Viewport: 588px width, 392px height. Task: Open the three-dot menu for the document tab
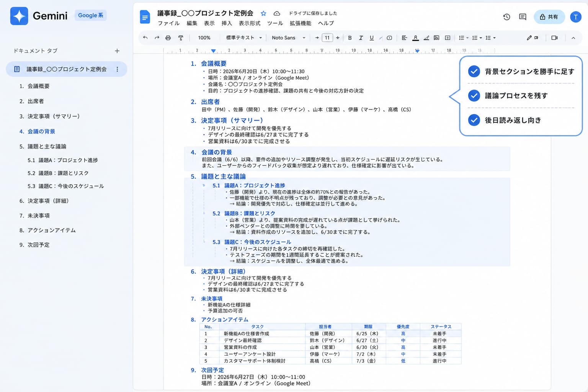pos(117,69)
